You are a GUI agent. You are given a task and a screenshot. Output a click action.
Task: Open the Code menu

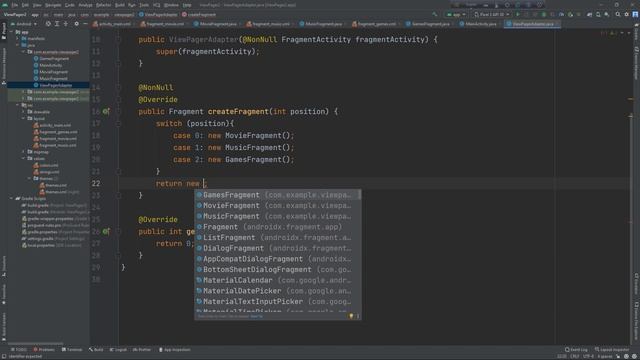click(x=70, y=5)
